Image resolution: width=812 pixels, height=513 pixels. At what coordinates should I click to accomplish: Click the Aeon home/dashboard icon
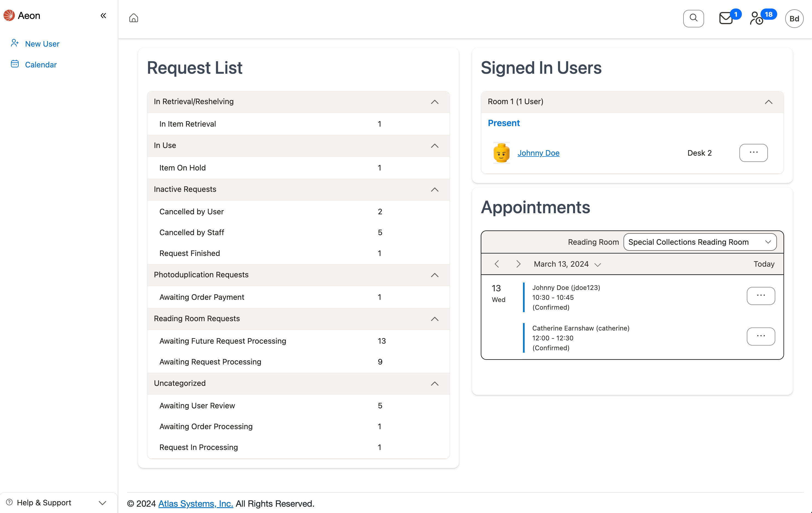coord(133,18)
